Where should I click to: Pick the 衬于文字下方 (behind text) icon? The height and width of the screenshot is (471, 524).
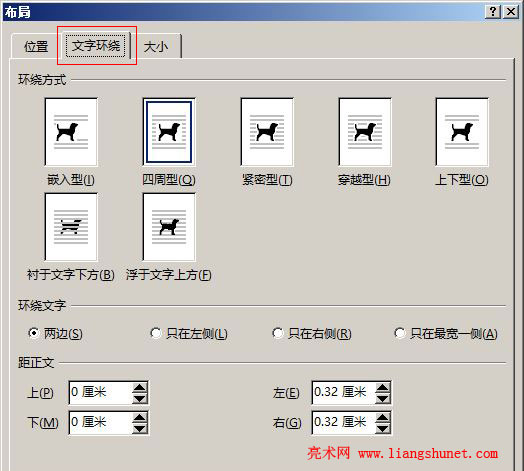point(71,227)
